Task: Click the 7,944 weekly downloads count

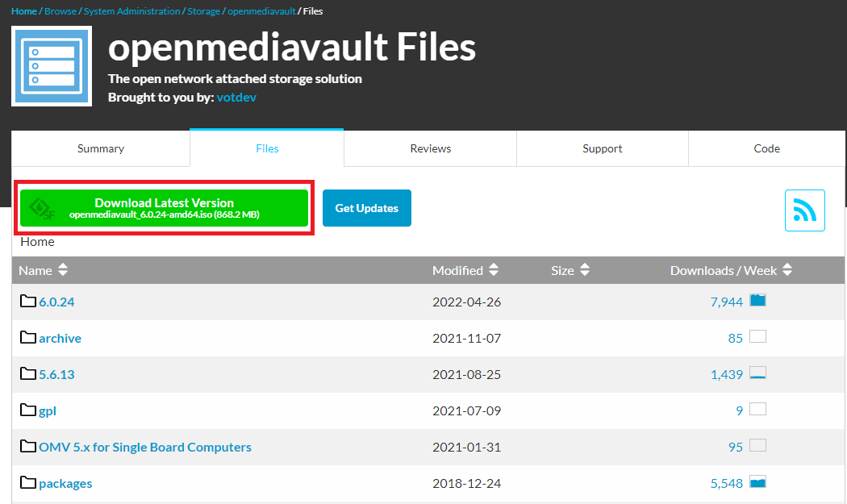Action: coord(727,302)
